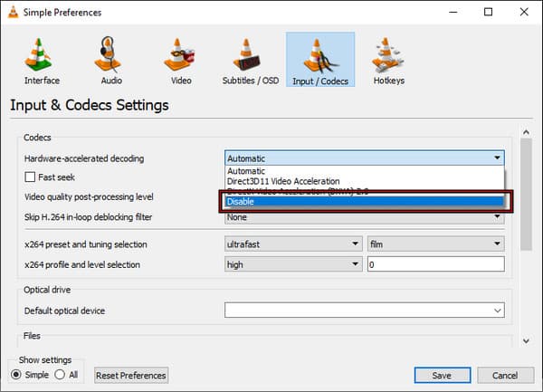The width and height of the screenshot is (543, 392).
Task: Click the VLC cone icon in title bar
Action: click(14, 12)
